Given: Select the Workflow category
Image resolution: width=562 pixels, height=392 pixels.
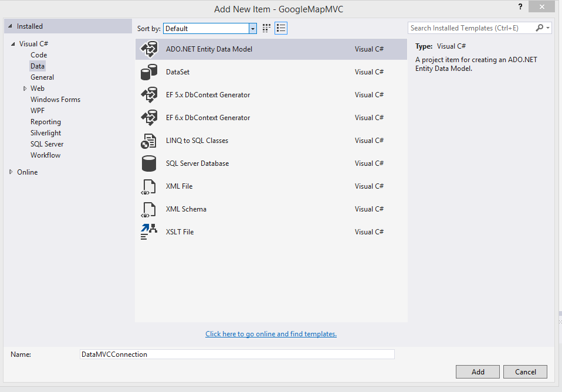Looking at the screenshot, I should tap(45, 155).
